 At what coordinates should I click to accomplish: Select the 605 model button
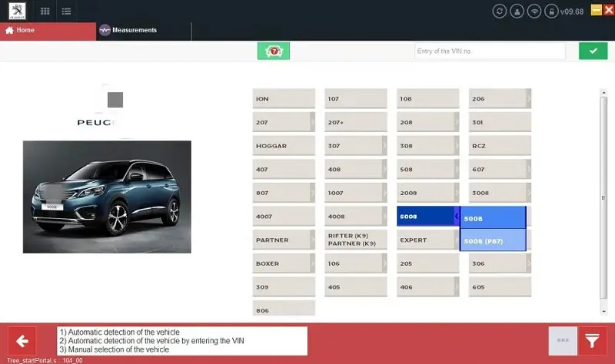pyautogui.click(x=500, y=286)
